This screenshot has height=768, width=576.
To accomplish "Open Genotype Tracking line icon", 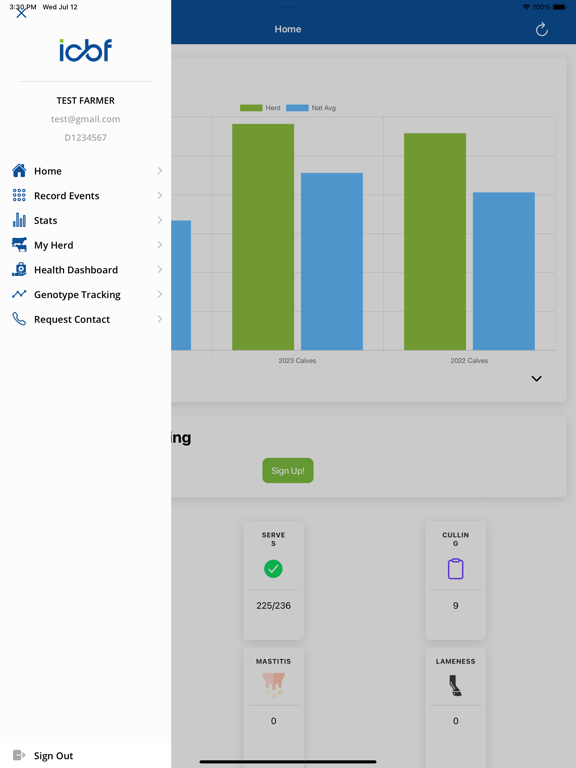I will (x=19, y=294).
